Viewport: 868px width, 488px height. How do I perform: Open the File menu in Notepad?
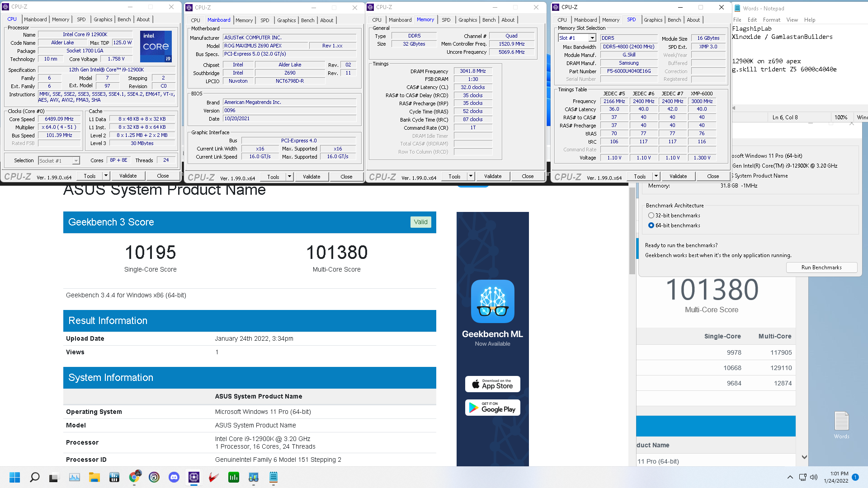737,20
